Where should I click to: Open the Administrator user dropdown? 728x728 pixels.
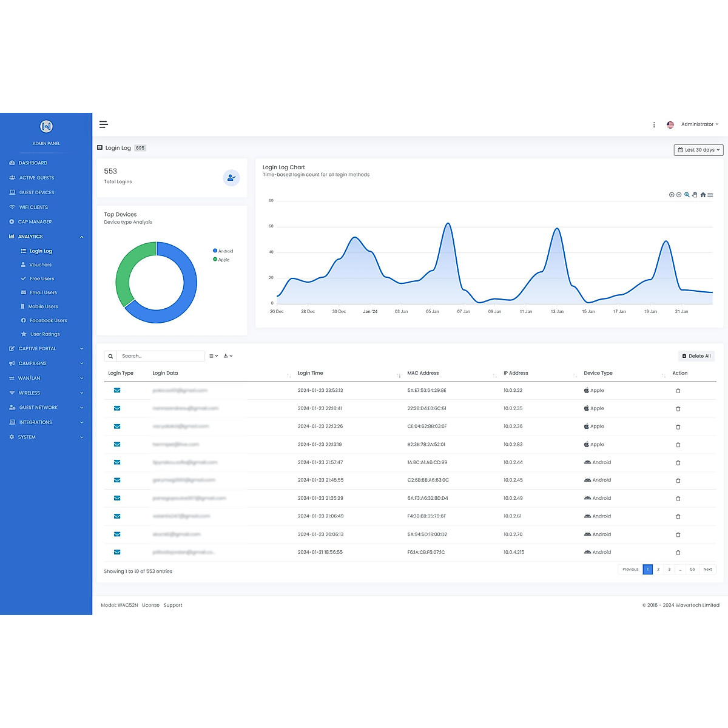tap(699, 124)
